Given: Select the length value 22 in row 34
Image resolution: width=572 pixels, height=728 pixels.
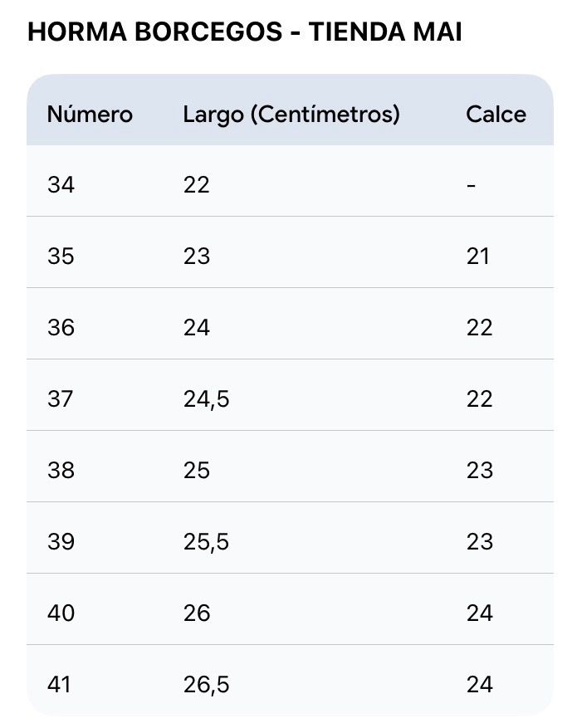Looking at the screenshot, I should [197, 185].
